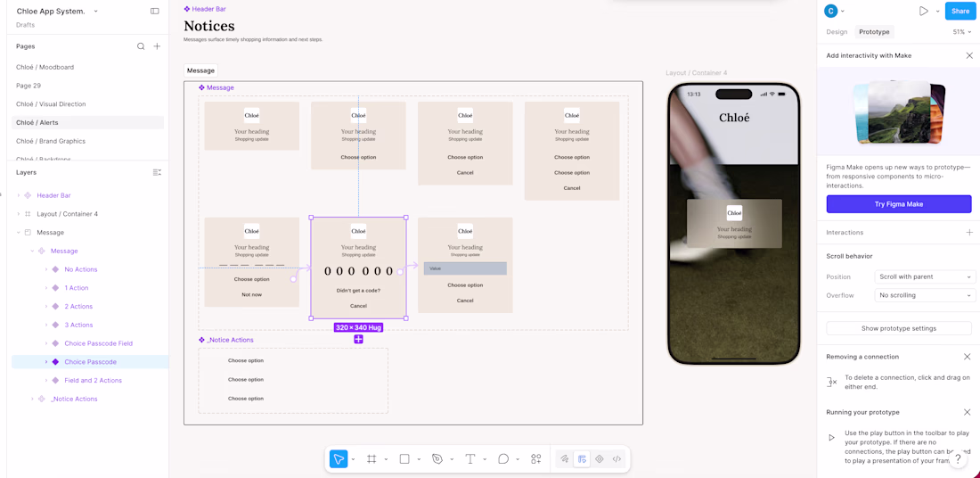Open the avatar dropdown arrow

(x=843, y=12)
